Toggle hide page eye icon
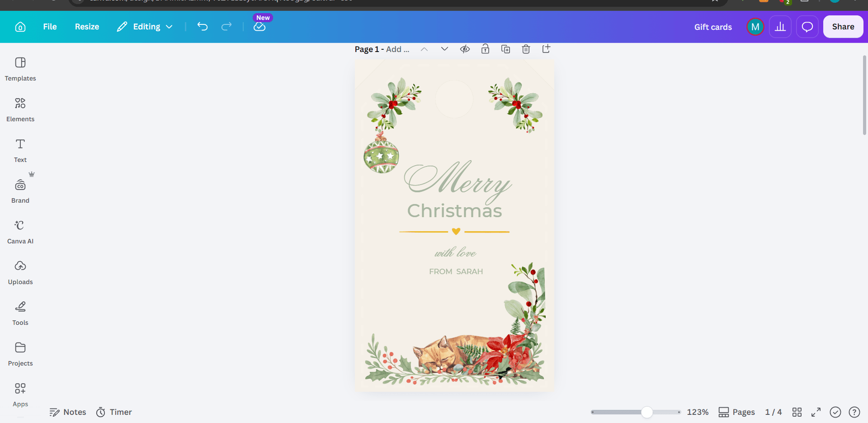 click(x=465, y=49)
